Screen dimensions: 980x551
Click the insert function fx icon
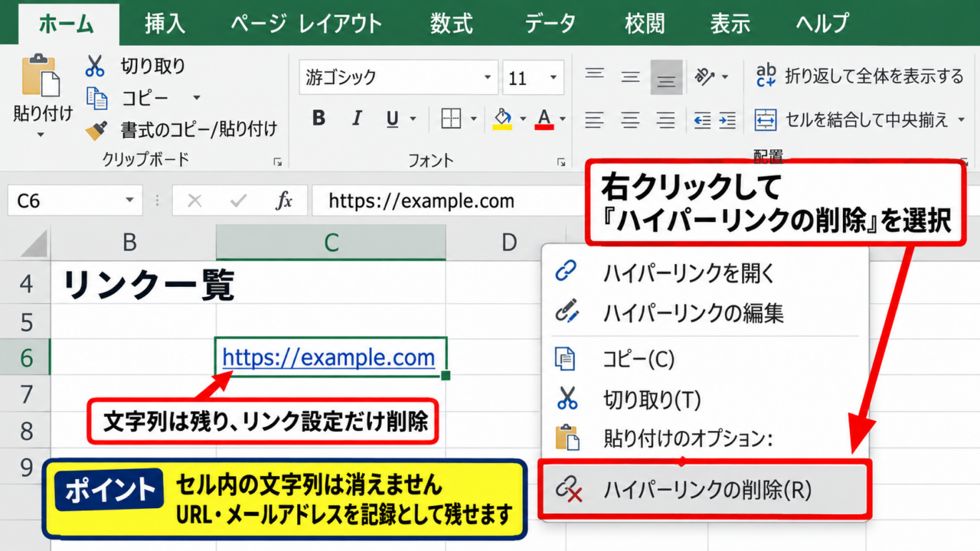click(x=284, y=201)
